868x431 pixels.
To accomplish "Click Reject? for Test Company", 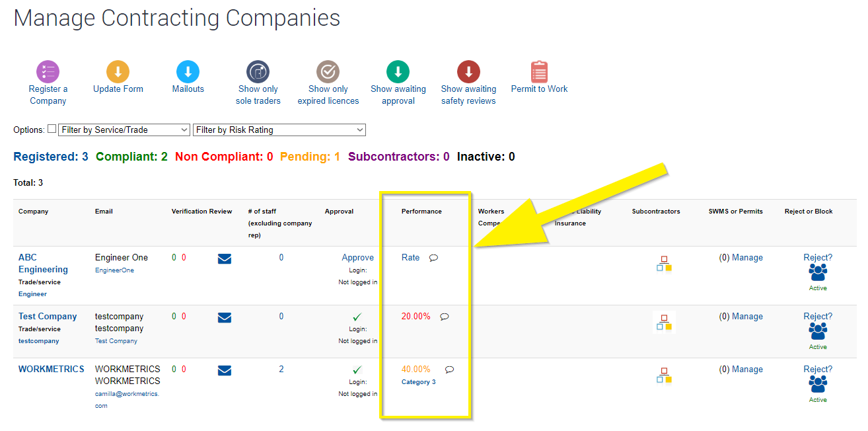I will [x=818, y=316].
